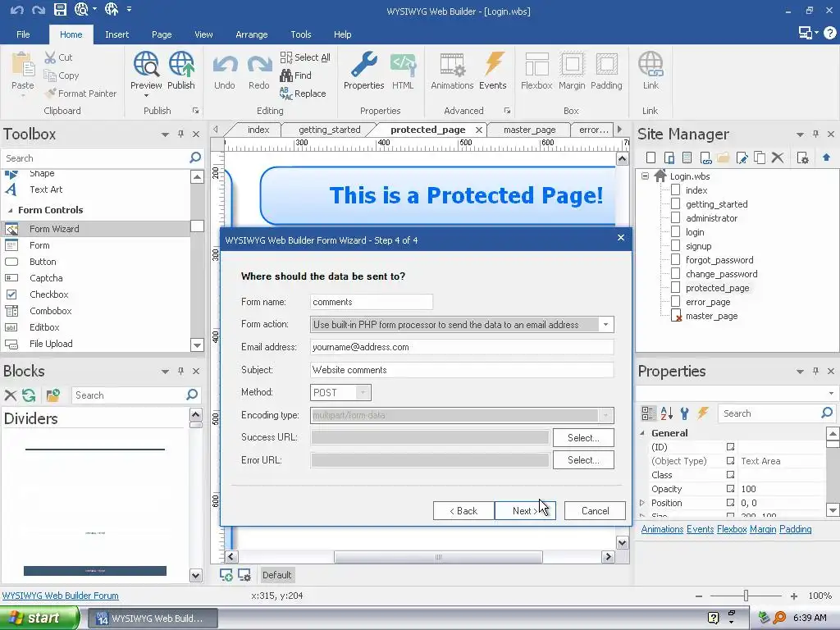Activate the Format Painter tool
The image size is (840, 630).
pyautogui.click(x=80, y=94)
